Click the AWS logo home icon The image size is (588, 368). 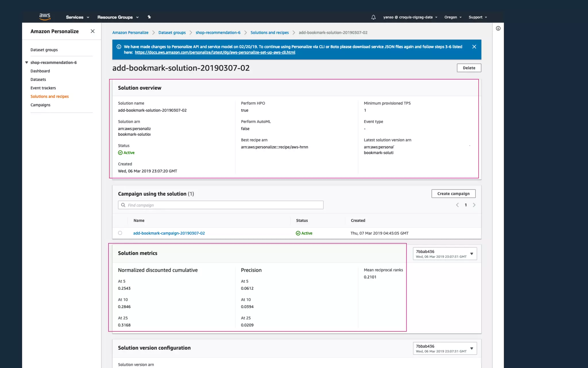[45, 17]
